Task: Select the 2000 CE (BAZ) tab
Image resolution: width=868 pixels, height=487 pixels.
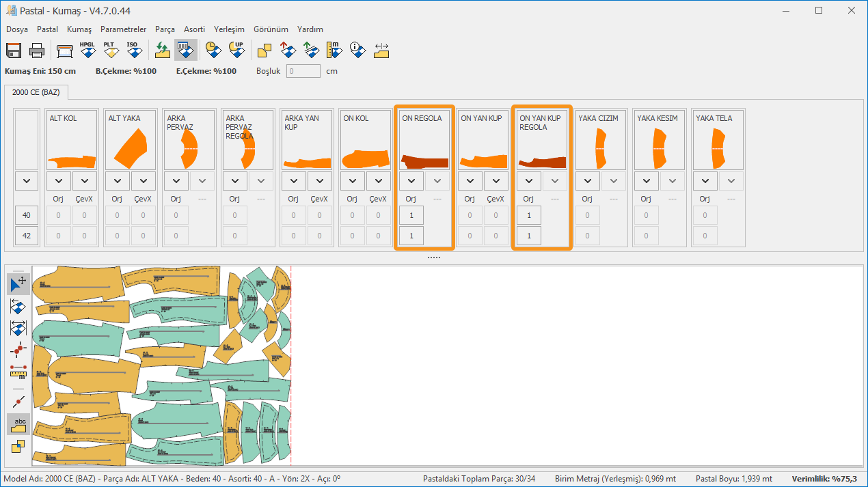Action: coord(36,92)
